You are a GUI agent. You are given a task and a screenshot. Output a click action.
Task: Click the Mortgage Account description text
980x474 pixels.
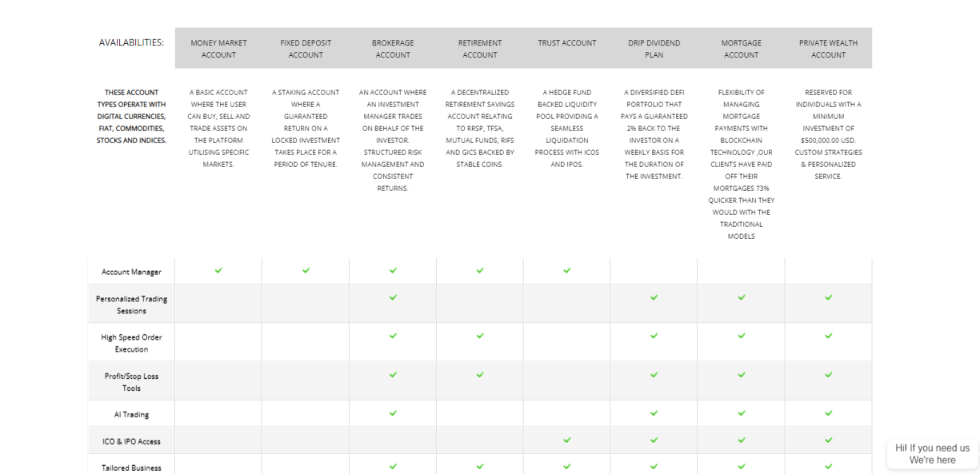(742, 164)
